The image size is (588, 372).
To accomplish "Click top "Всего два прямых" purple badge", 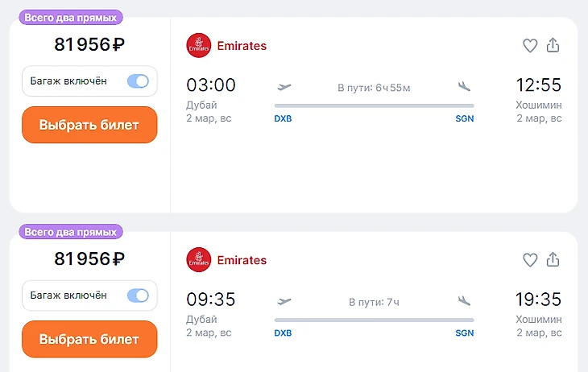I will 72,17.
